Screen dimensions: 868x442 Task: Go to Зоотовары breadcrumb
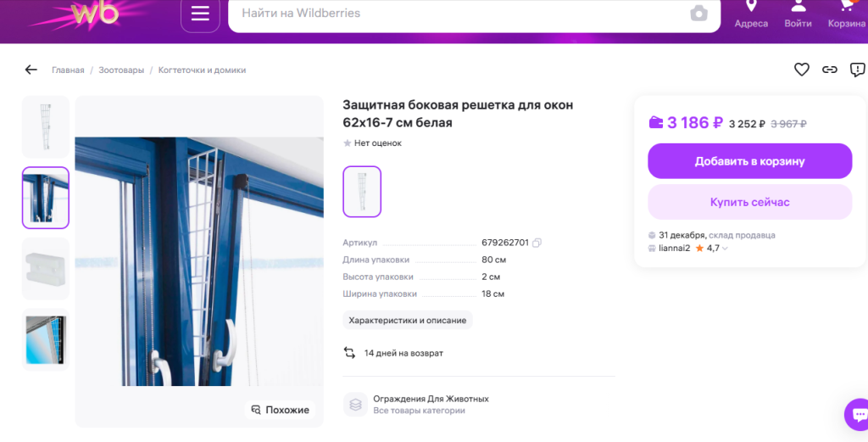click(121, 70)
